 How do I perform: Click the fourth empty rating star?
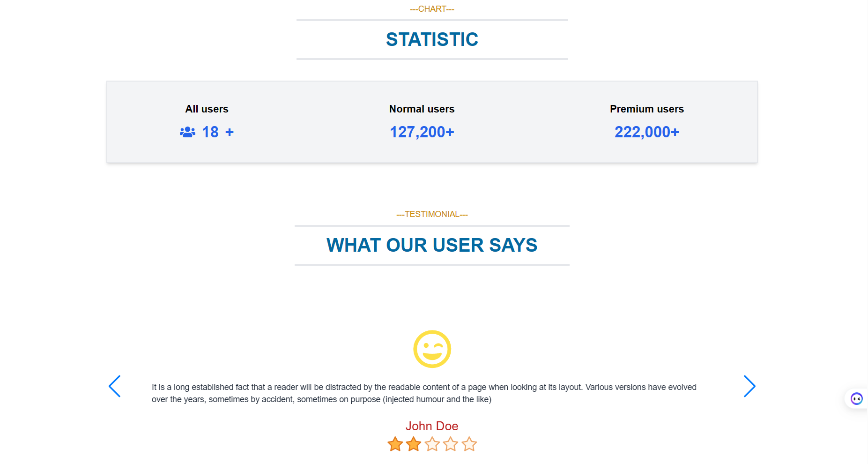point(451,444)
